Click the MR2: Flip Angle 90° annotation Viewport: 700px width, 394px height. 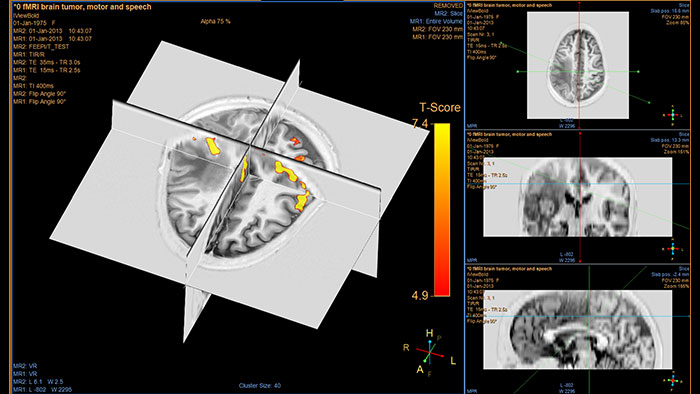point(39,94)
